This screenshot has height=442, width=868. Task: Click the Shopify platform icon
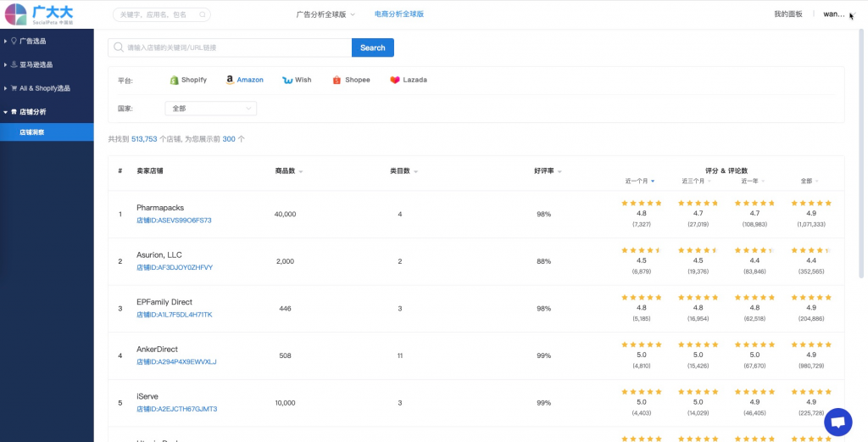pos(175,81)
